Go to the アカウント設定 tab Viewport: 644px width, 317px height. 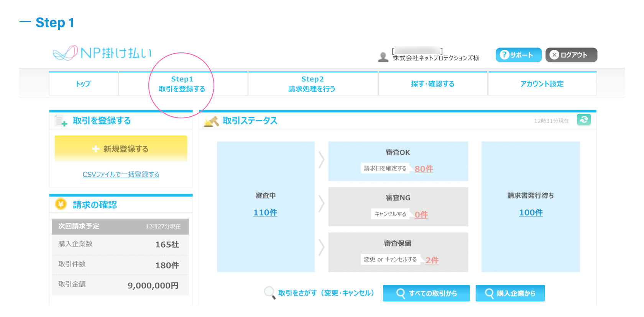(542, 83)
